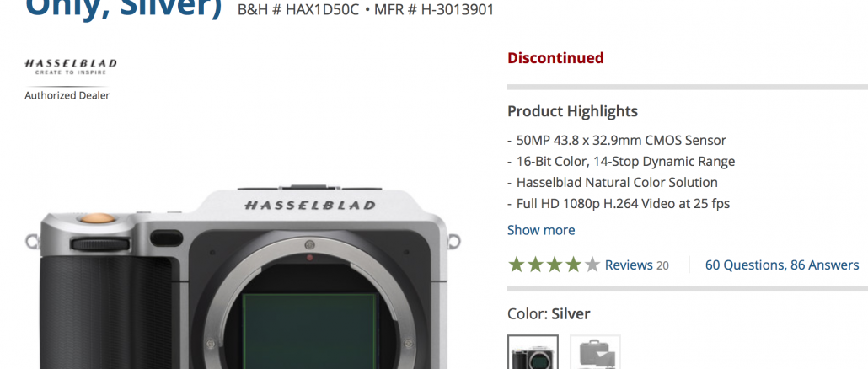Click the red Discontinued status text
868x369 pixels.
tap(555, 57)
